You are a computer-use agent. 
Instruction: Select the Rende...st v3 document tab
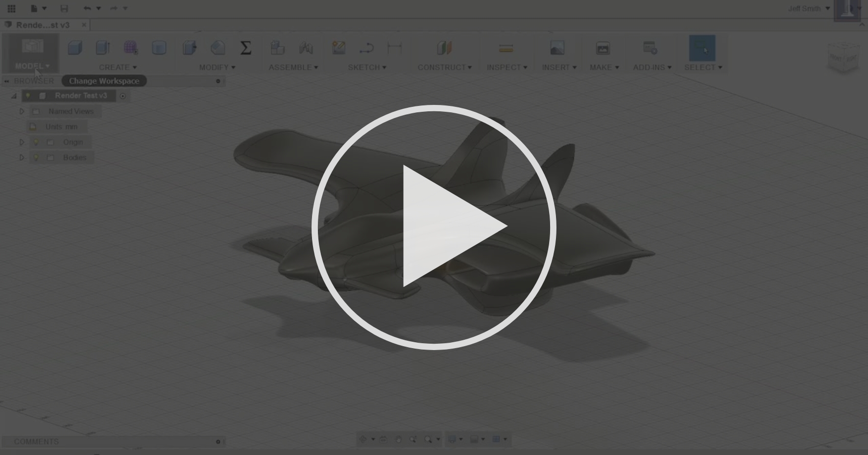(x=43, y=25)
